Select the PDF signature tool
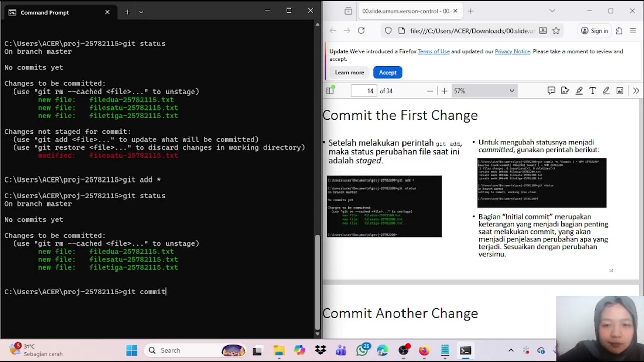 point(565,90)
